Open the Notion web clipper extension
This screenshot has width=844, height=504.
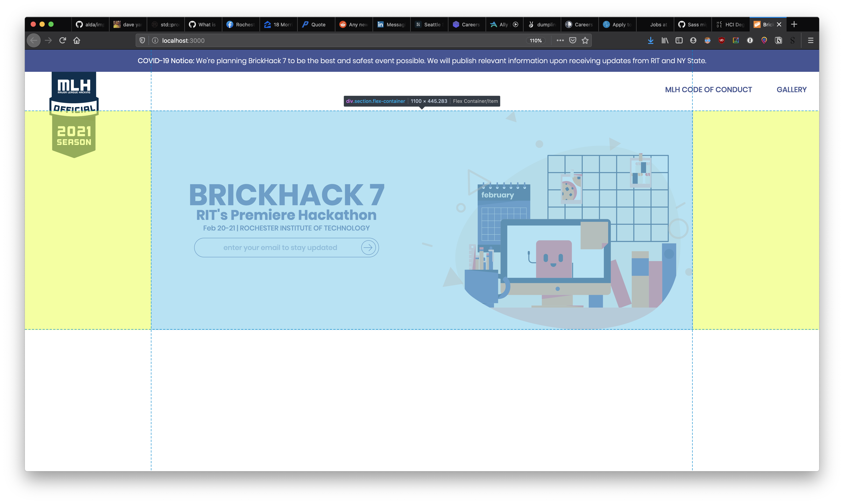click(778, 40)
